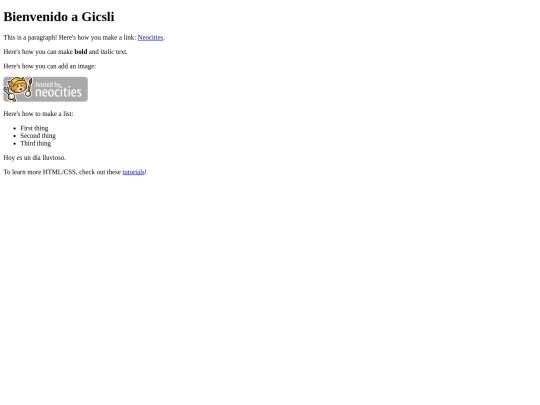Click the 'hosted by' text in the badge
The width and height of the screenshot is (540, 405).
click(49, 84)
